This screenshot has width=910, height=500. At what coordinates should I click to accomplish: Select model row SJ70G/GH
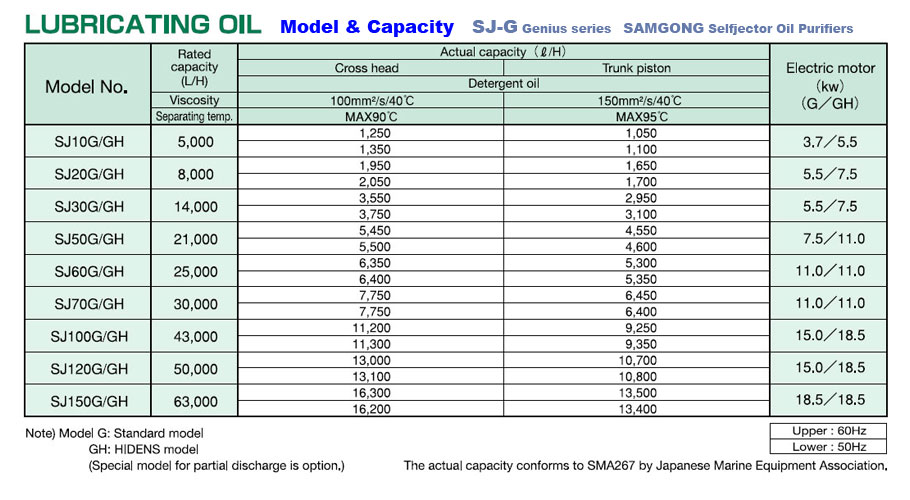89,304
